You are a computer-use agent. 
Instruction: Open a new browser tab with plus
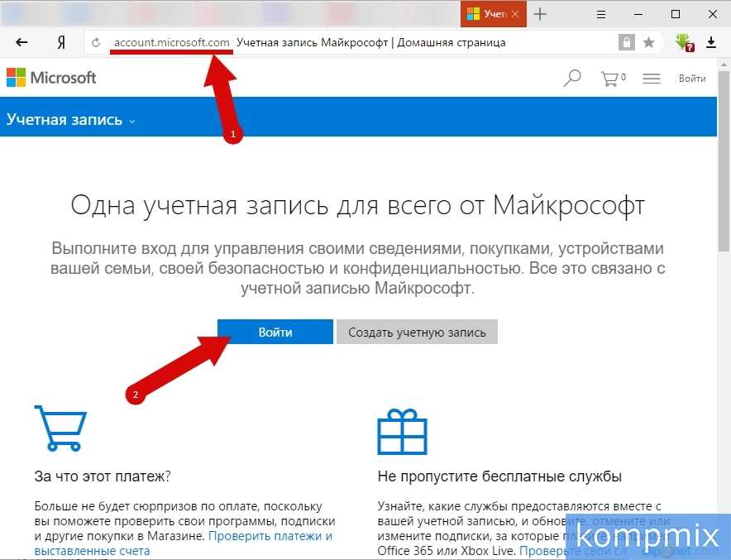coord(540,14)
